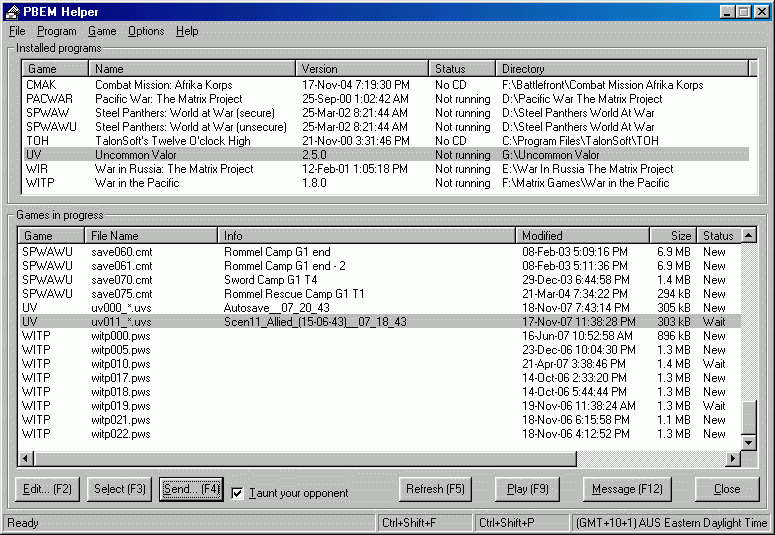Open the Help menu
The height and width of the screenshot is (535, 775).
(x=187, y=31)
